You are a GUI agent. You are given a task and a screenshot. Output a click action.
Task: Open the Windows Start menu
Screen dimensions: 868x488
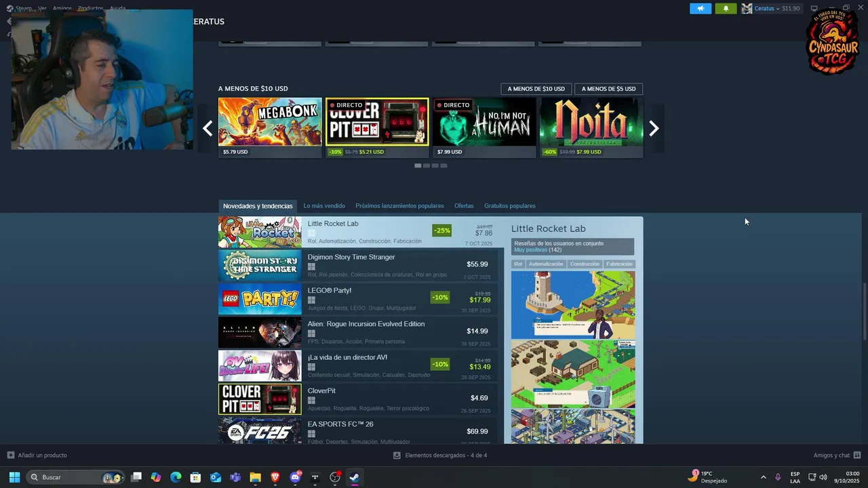tap(14, 477)
